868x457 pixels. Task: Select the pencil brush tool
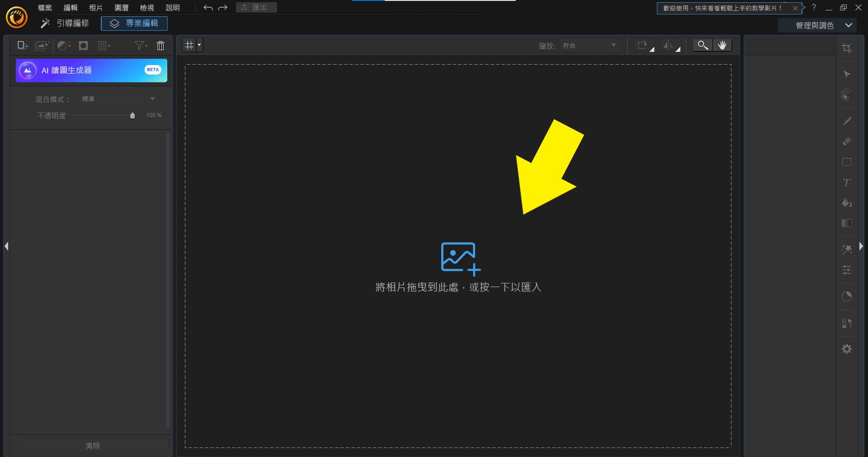pos(847,121)
